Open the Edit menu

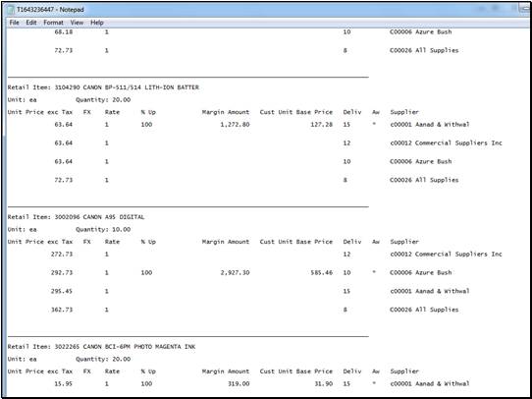click(x=31, y=23)
